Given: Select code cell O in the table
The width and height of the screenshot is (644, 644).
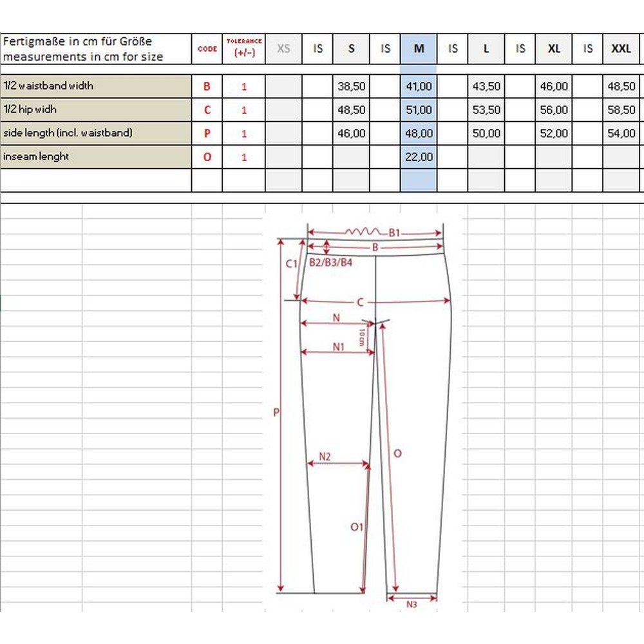Looking at the screenshot, I should coord(207,156).
